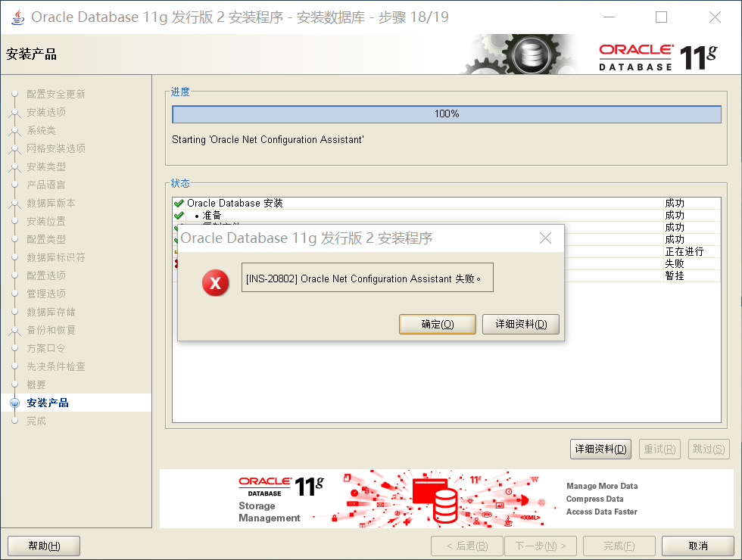The width and height of the screenshot is (742, 560).
Task: Maximize the installer window
Action: 661,17
